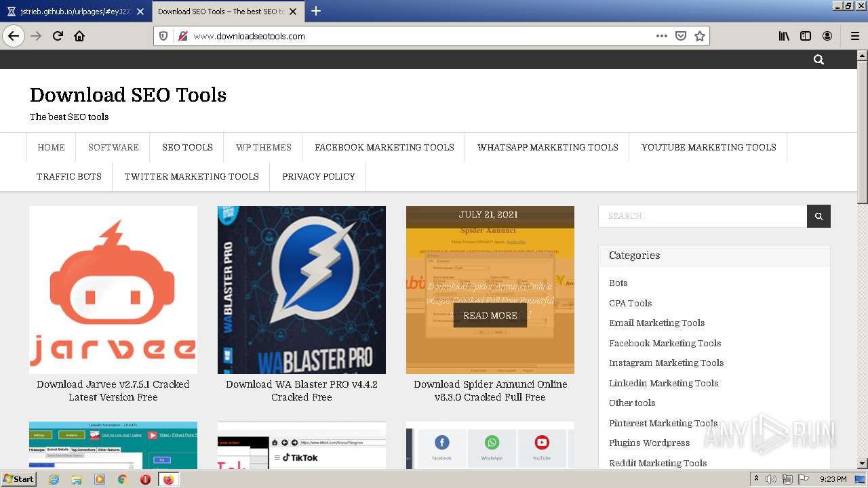This screenshot has width=868, height=488.
Task: Open the Email Marketing Tools category
Action: pyautogui.click(x=657, y=323)
